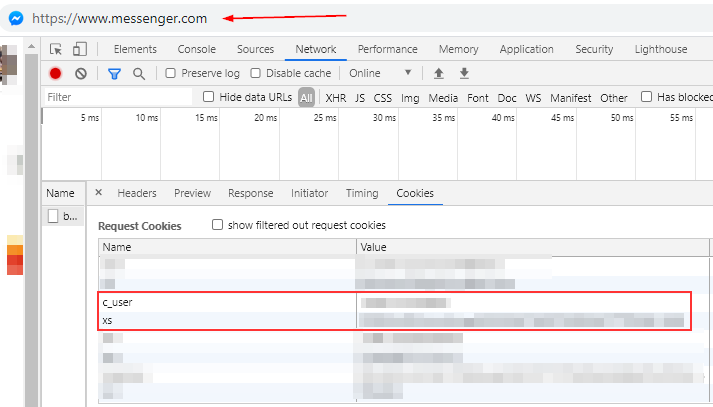Close the request details pane
The width and height of the screenshot is (713, 407).
pos(98,192)
